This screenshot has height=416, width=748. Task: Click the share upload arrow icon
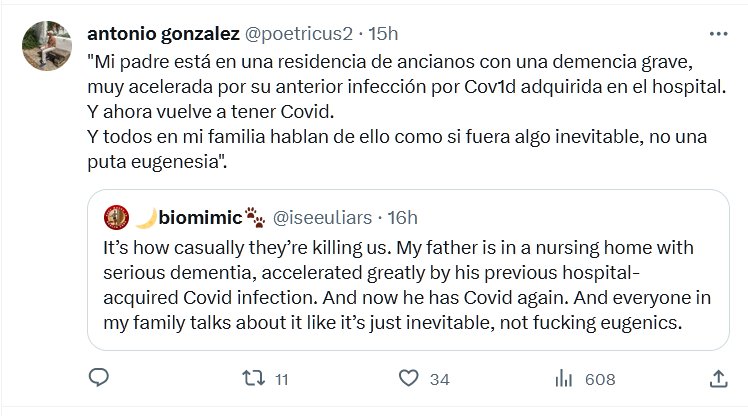click(717, 378)
